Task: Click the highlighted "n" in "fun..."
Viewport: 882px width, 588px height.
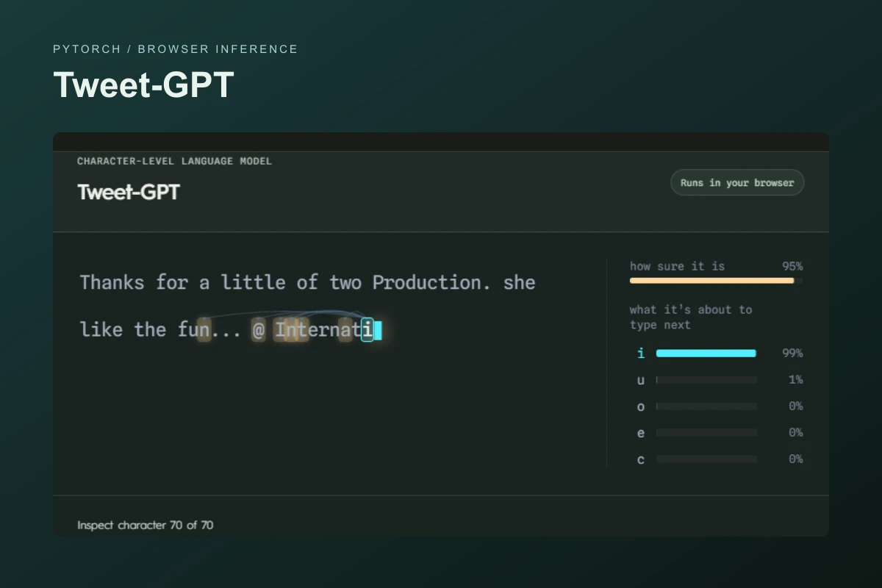Action: pyautogui.click(x=204, y=330)
